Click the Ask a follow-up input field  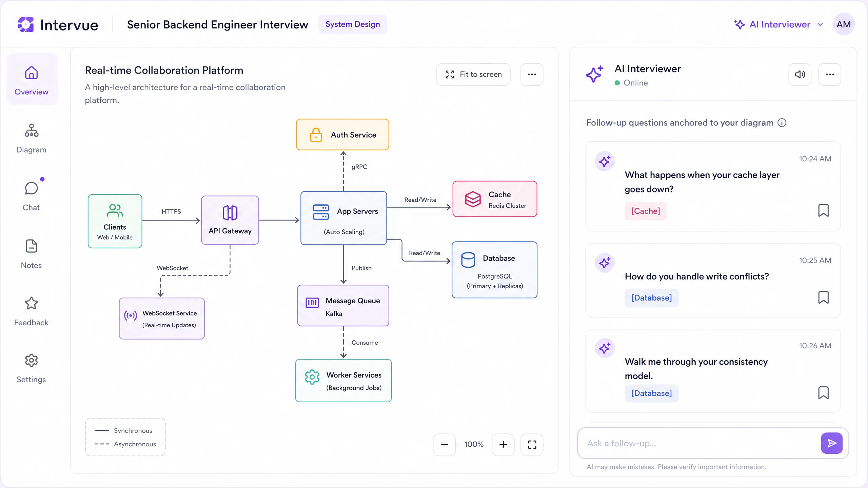click(698, 443)
